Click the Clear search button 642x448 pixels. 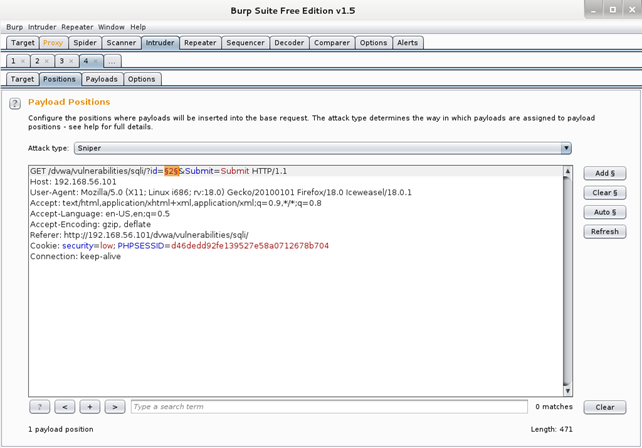[604, 407]
